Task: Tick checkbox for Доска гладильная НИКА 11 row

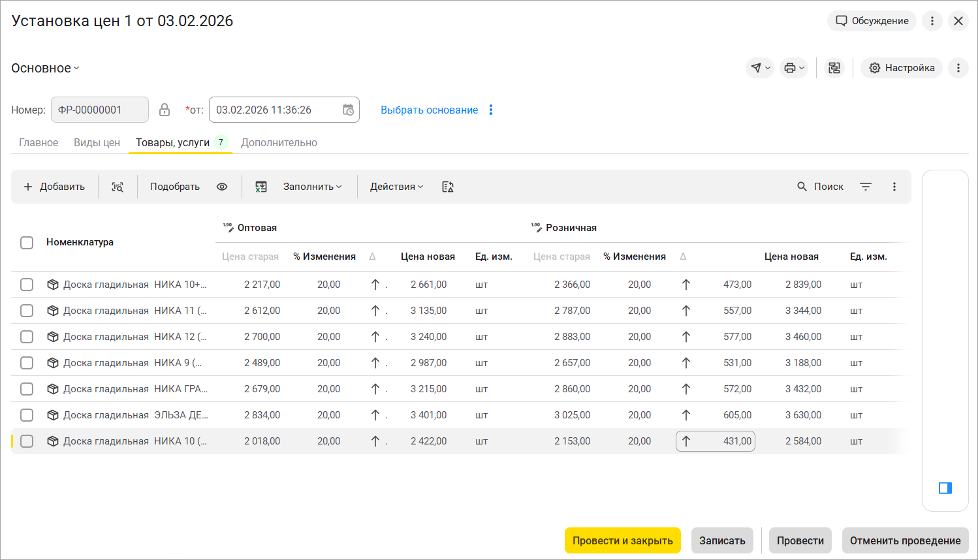Action: [x=27, y=311]
